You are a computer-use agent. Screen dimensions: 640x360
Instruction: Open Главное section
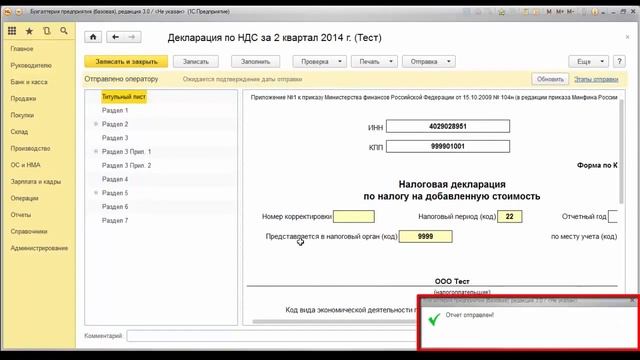(22, 49)
